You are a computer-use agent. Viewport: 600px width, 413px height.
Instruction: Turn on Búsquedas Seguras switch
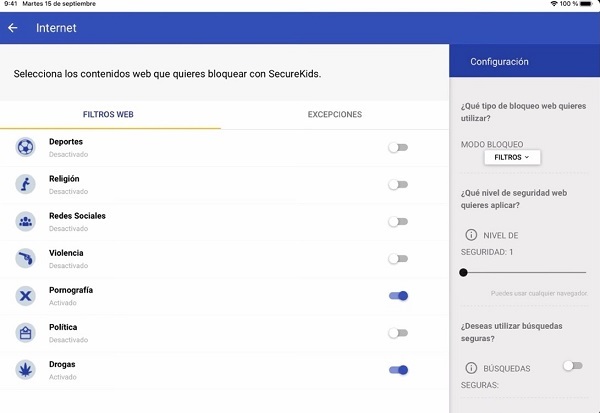point(572,366)
